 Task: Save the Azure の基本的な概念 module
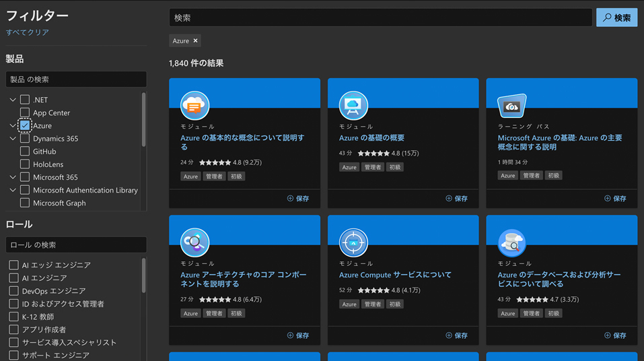click(298, 198)
